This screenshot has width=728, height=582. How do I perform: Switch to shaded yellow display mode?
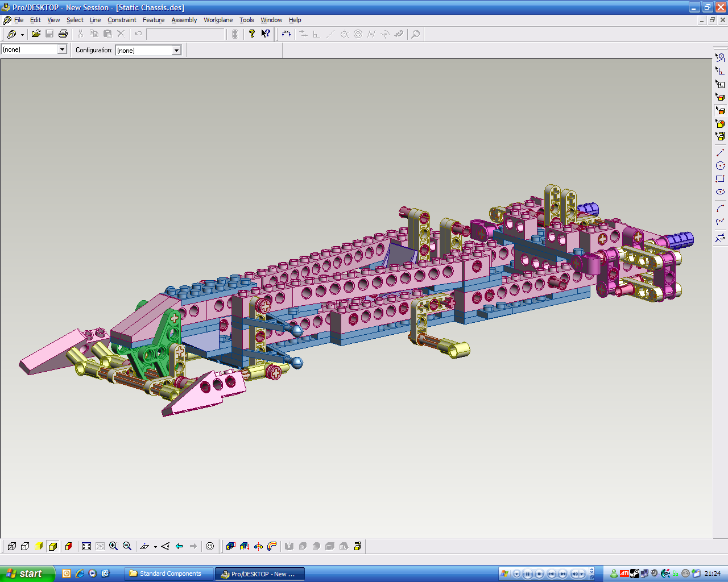coord(39,546)
